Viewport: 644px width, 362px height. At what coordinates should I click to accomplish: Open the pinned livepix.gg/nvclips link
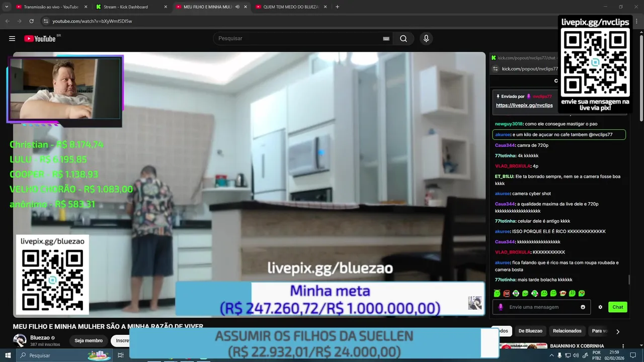[x=524, y=105]
